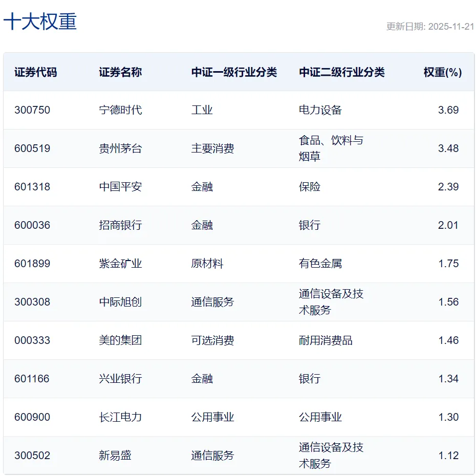Click the 原材料 industry cell
The width and height of the screenshot is (476, 476).
(x=207, y=264)
